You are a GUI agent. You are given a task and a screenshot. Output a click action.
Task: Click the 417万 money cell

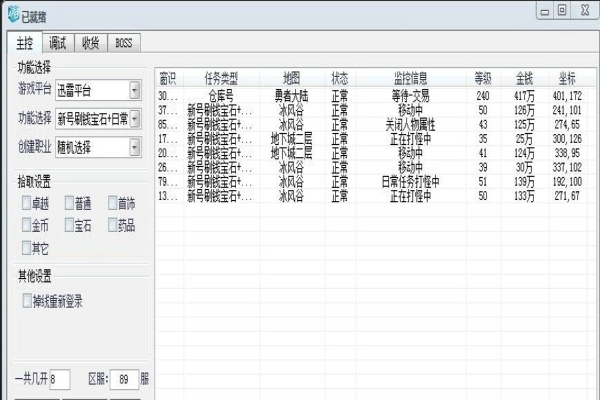click(525, 96)
